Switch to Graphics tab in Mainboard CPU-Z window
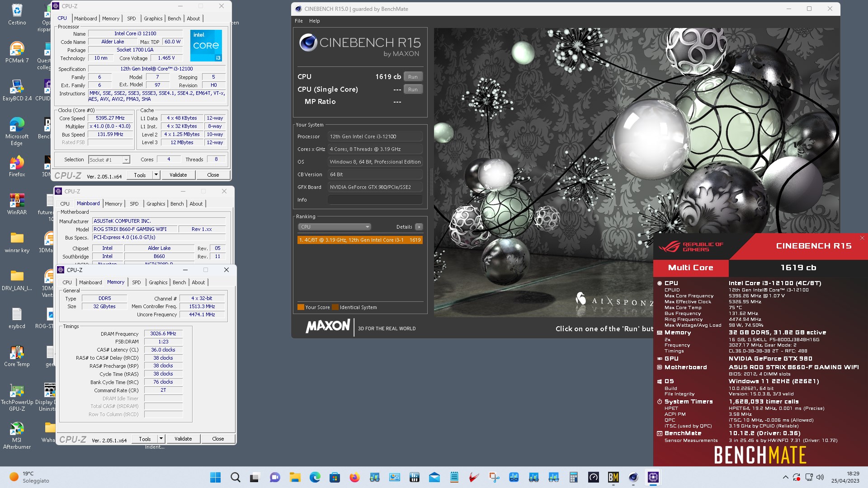868x488 pixels. coord(156,204)
